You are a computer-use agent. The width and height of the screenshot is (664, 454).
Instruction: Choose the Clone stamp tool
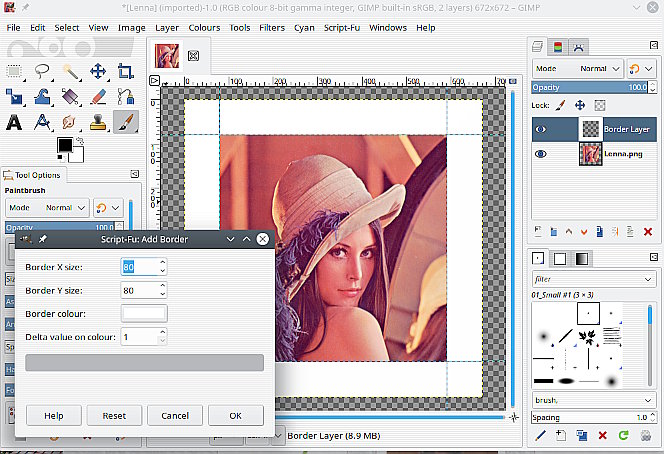98,122
